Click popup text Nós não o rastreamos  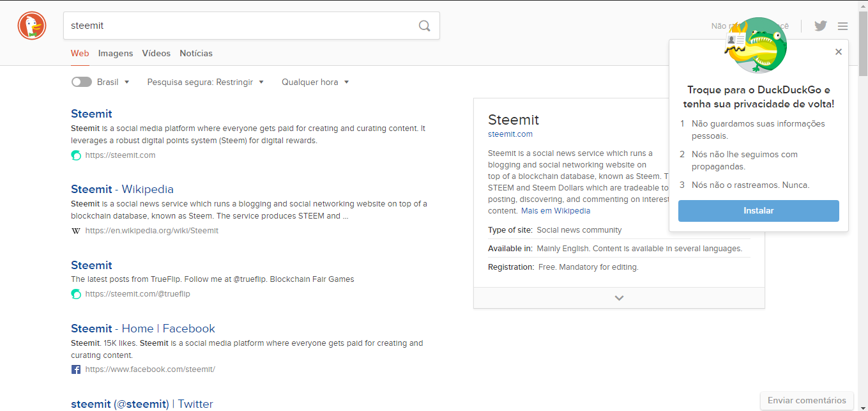coord(750,185)
